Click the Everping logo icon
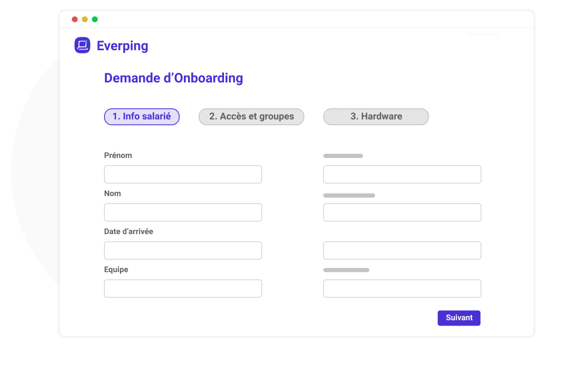The width and height of the screenshot is (588, 390). coord(82,45)
